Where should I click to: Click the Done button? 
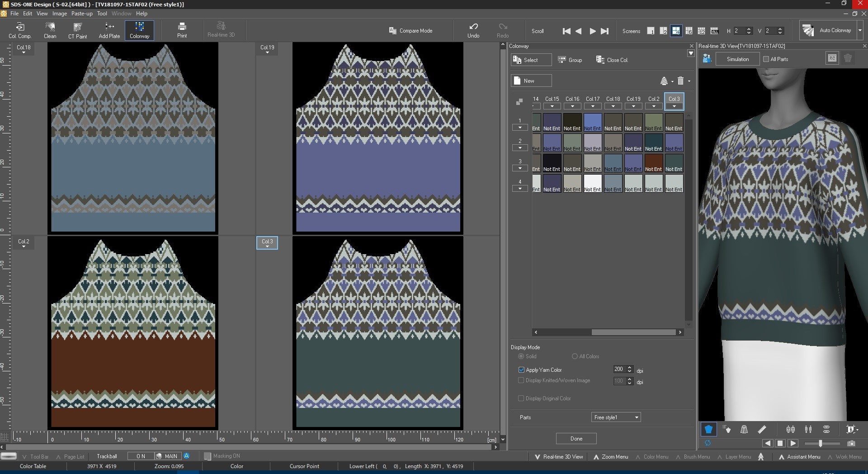pyautogui.click(x=576, y=438)
